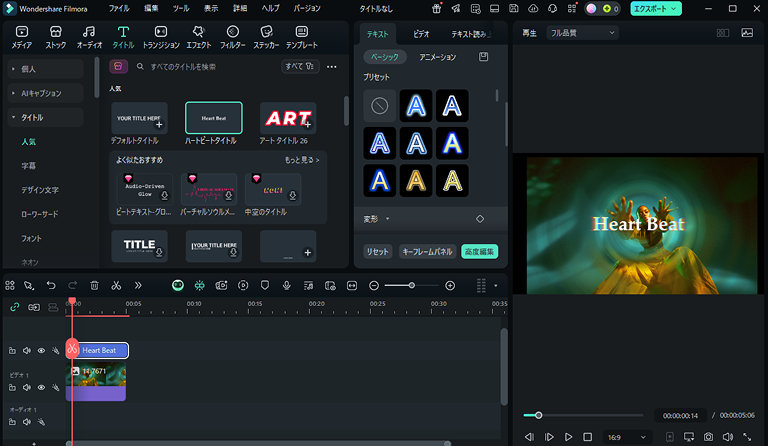The width and height of the screenshot is (768, 446).
Task: Open the オーディオ audio tab
Action: tap(89, 37)
